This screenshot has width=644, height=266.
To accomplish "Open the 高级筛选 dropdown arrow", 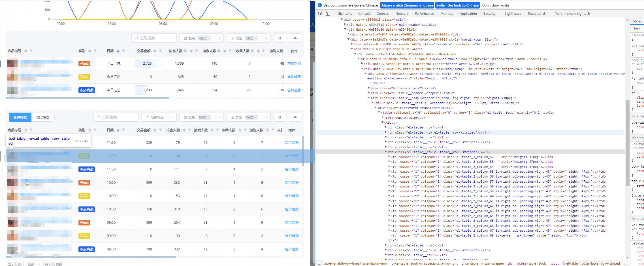I will pos(172,117).
